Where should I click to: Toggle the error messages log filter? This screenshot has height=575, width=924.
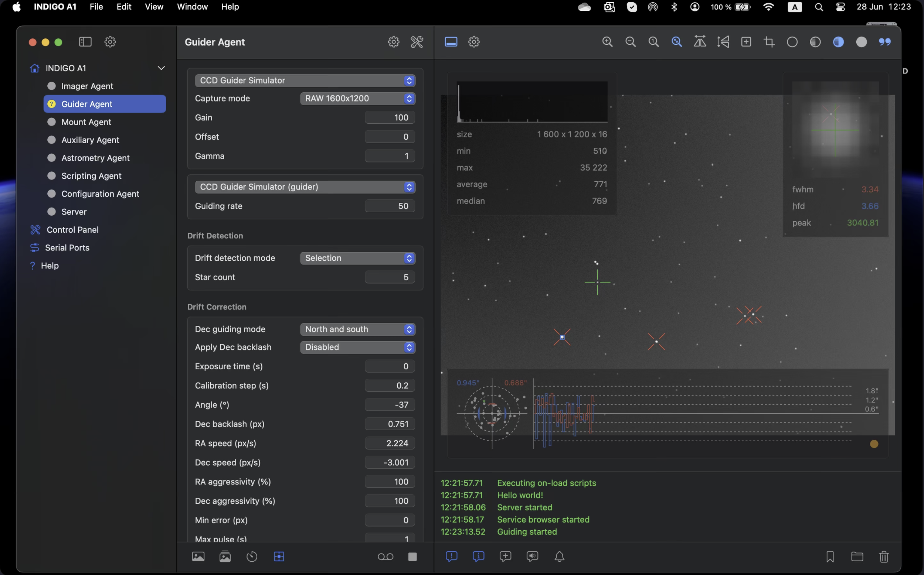click(x=451, y=557)
